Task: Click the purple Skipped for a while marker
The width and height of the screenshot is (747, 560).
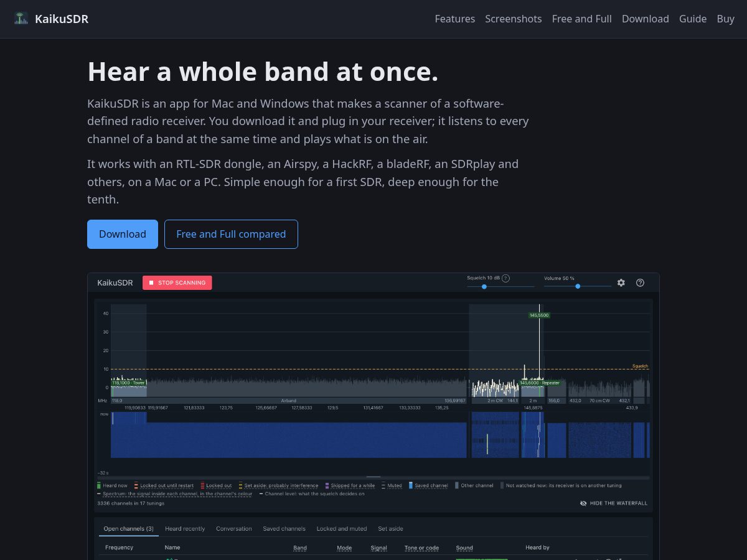Action: (x=327, y=485)
